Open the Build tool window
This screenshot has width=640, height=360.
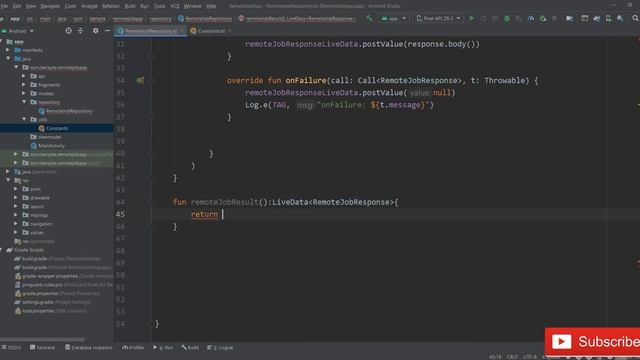[190, 348]
